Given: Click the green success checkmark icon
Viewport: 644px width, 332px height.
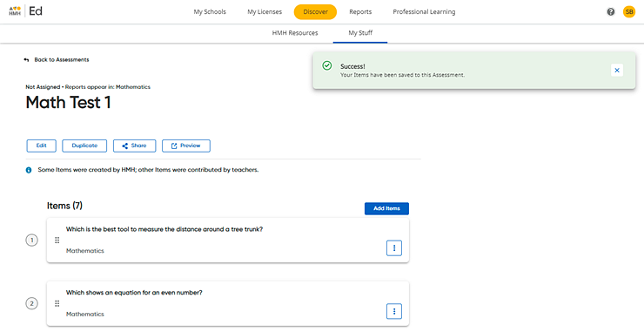Looking at the screenshot, I should pyautogui.click(x=327, y=66).
